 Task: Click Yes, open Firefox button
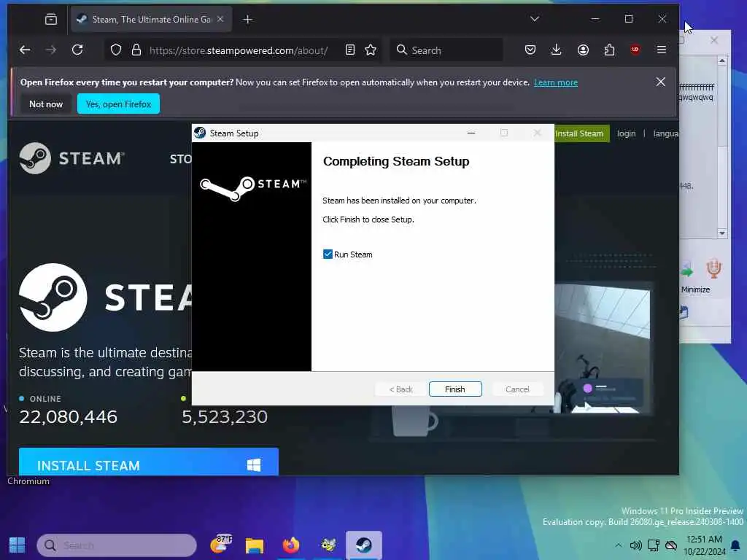pyautogui.click(x=119, y=104)
